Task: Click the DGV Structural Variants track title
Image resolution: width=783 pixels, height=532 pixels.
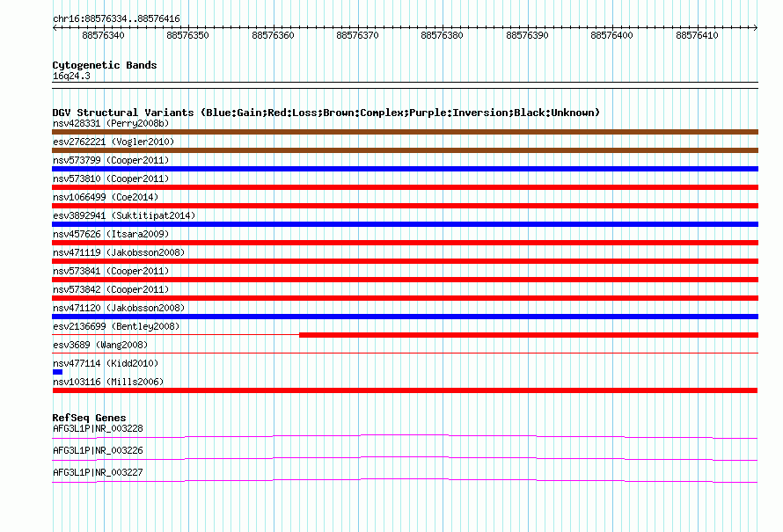Action: [326, 113]
